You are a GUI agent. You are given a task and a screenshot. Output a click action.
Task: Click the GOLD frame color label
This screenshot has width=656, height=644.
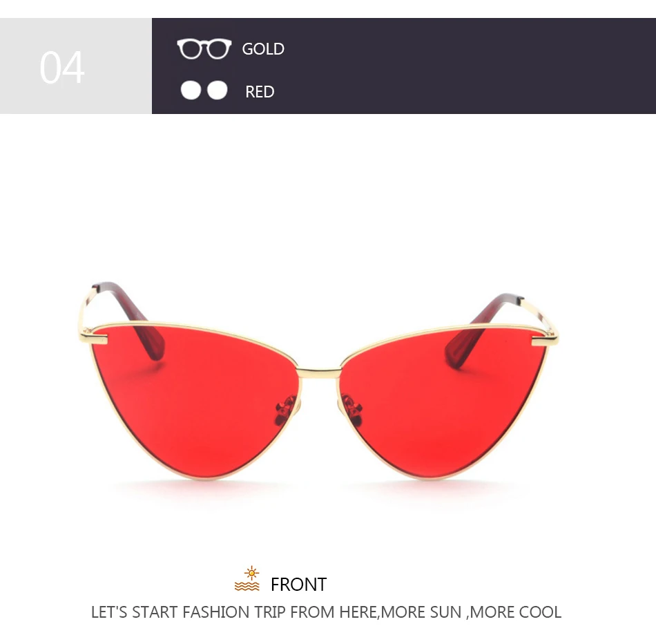pos(263,49)
